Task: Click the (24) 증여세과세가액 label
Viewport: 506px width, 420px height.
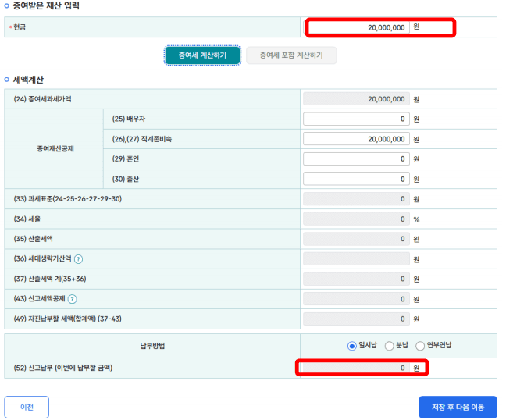Action: (x=42, y=99)
